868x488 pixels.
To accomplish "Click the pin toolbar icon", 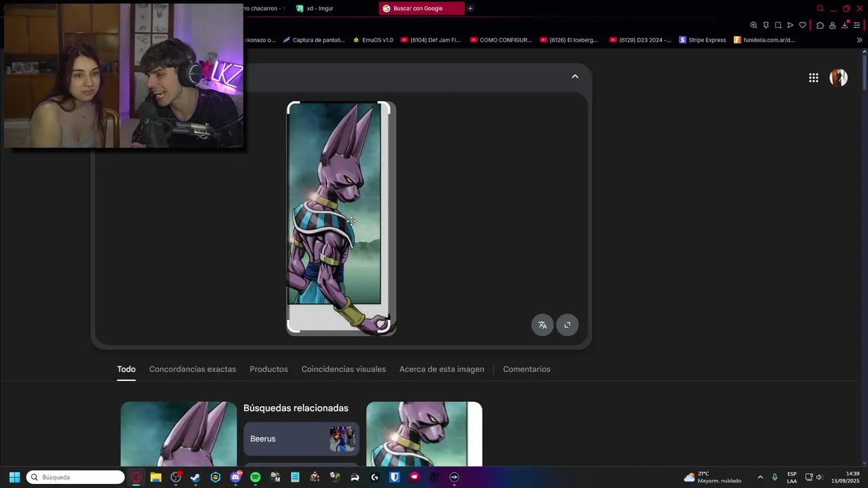I will point(766,25).
